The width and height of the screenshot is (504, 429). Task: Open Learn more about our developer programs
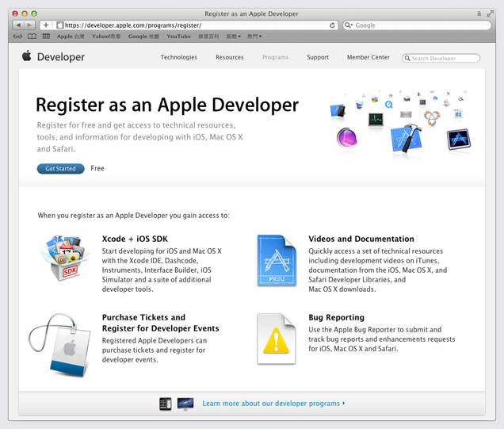click(273, 404)
